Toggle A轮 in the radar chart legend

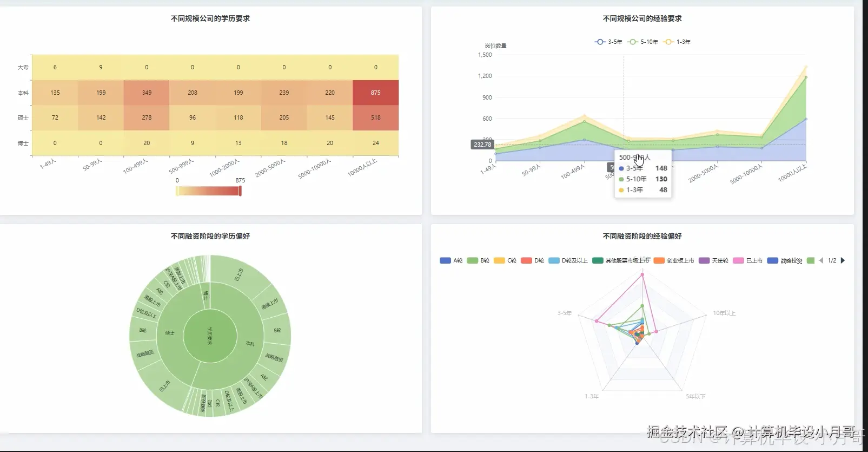(451, 260)
